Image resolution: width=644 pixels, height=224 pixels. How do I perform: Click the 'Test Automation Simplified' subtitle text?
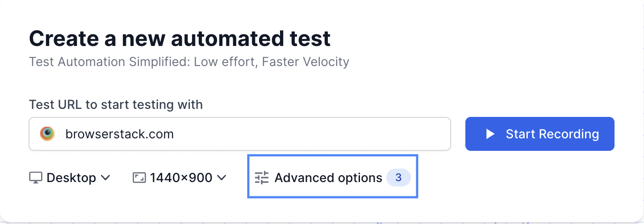pos(189,62)
